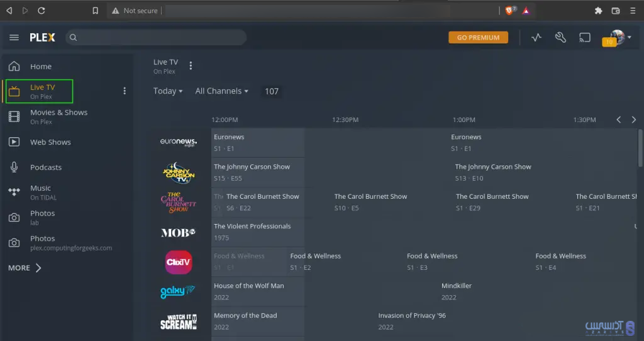This screenshot has width=644, height=341.
Task: Select the euronews channel logo
Action: pos(178,142)
